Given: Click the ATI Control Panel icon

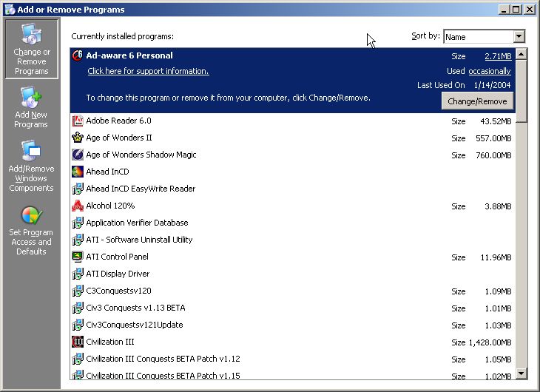Looking at the screenshot, I should tap(78, 257).
